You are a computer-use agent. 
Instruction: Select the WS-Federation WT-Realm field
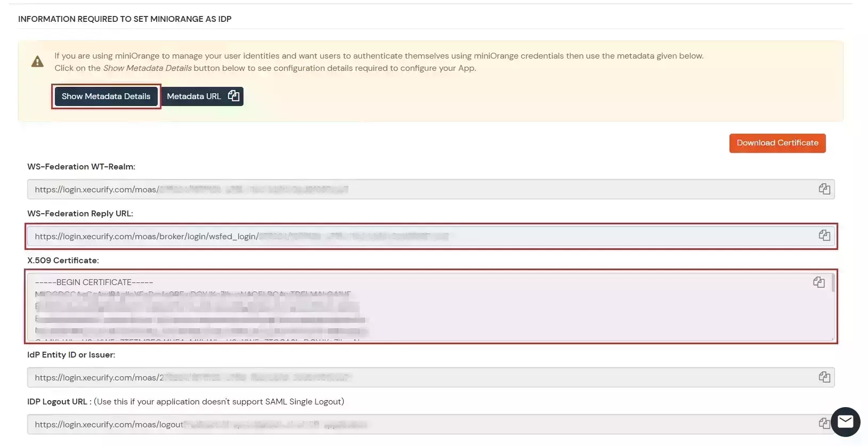click(x=431, y=189)
